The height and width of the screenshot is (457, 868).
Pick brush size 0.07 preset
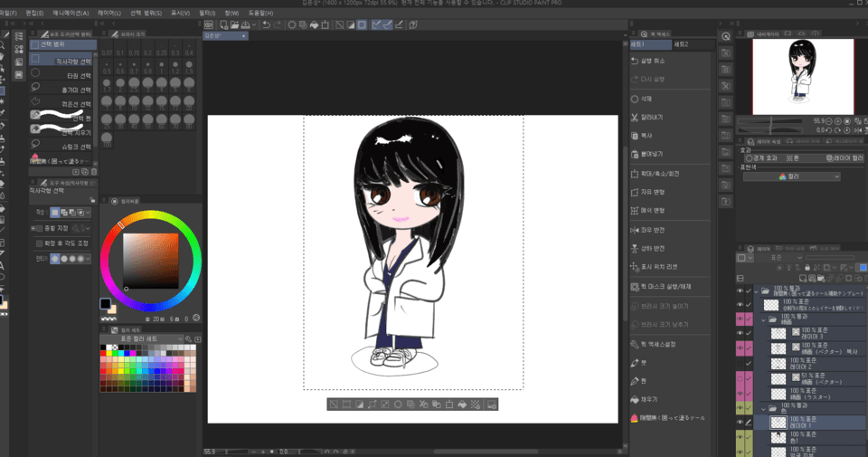click(107, 49)
